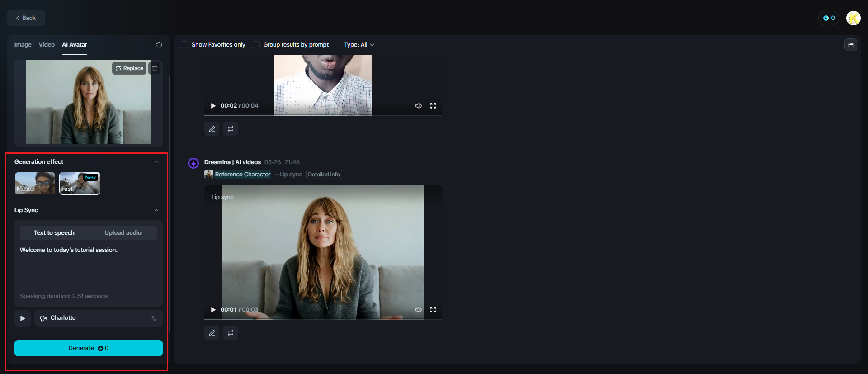
Task: Collapse the Lip Sync section
Action: (x=156, y=210)
